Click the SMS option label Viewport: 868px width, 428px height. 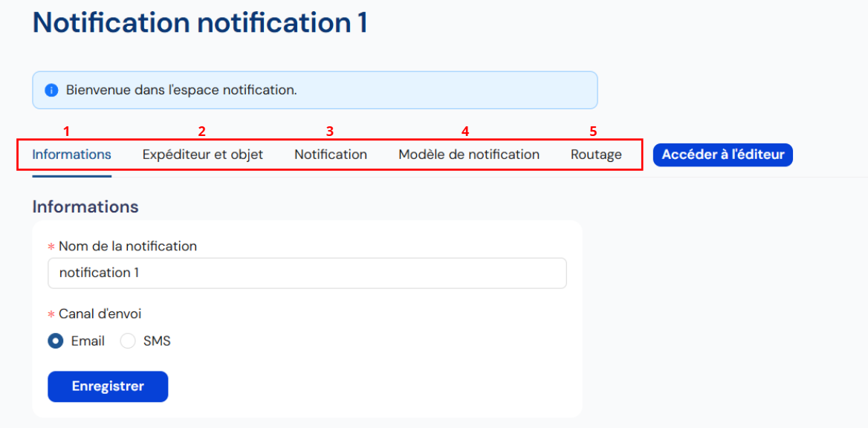[158, 341]
